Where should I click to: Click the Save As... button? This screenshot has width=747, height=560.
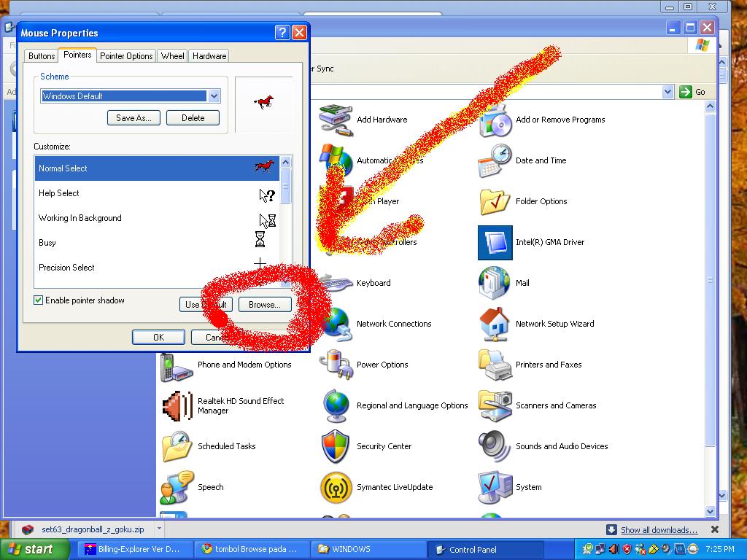click(134, 118)
